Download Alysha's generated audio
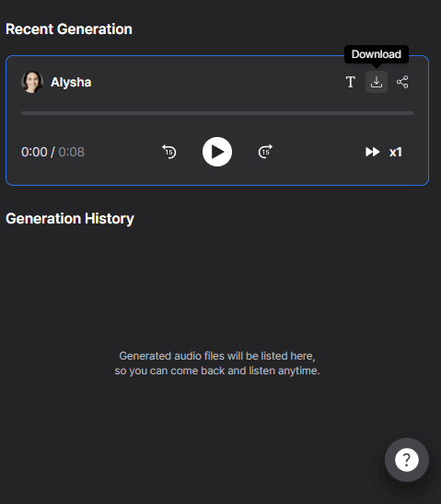The height and width of the screenshot is (504, 441). (377, 82)
